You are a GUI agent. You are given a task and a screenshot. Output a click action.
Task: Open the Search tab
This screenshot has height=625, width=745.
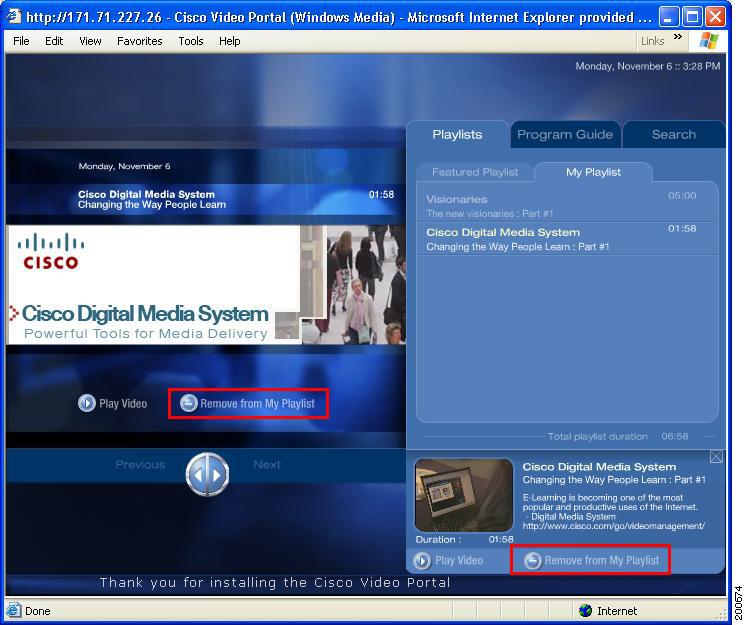pos(674,135)
